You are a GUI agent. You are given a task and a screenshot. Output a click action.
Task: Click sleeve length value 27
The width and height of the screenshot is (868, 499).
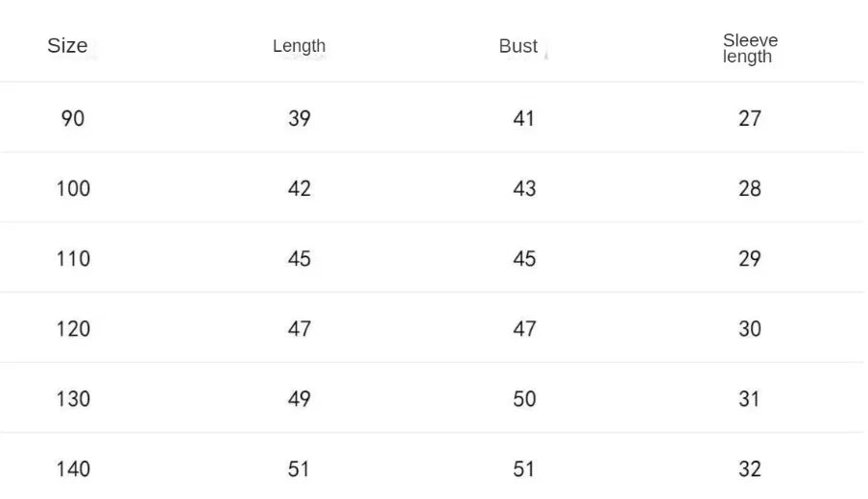pos(750,119)
